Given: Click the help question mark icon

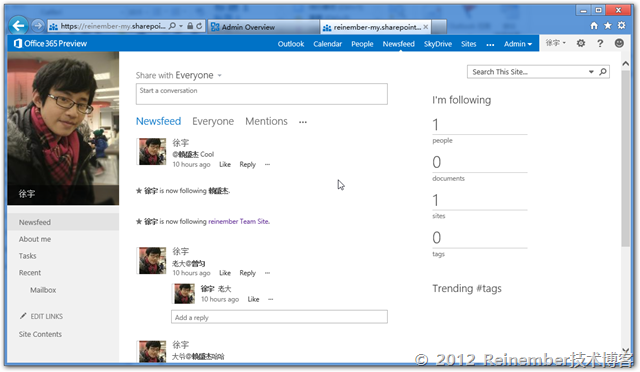Looking at the screenshot, I should (600, 43).
